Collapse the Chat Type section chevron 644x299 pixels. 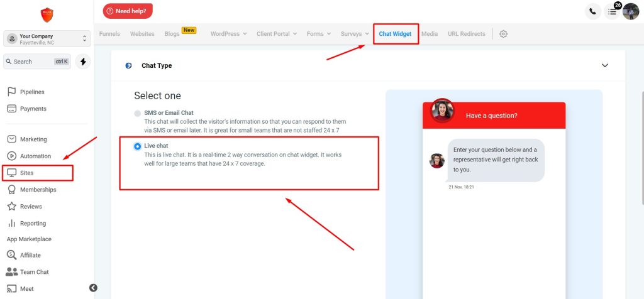(x=604, y=65)
